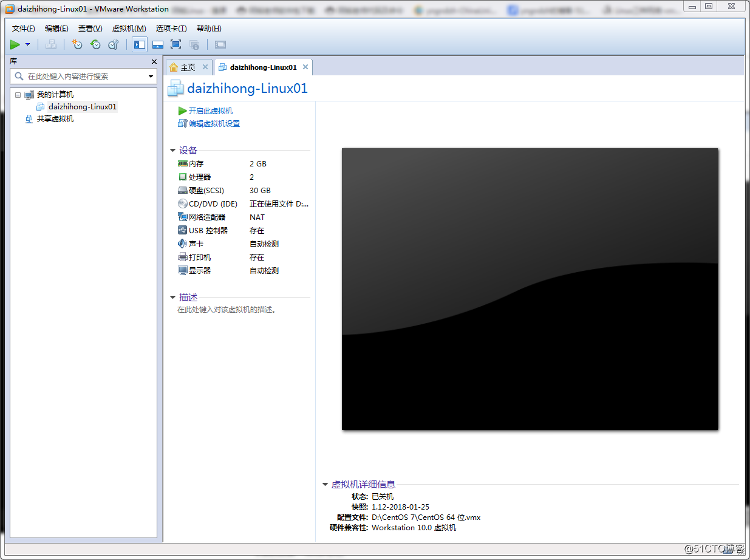
Task: Click the monitor icon beside 显示器
Action: tap(183, 270)
